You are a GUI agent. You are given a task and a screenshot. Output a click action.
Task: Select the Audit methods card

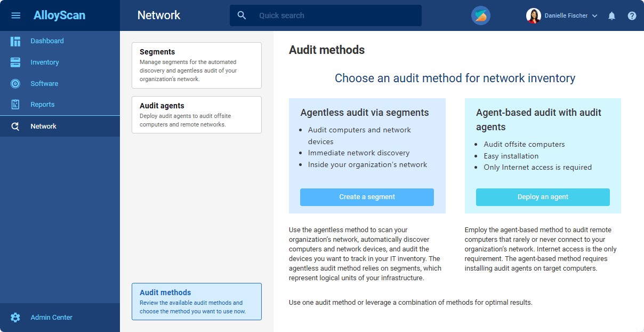pos(196,302)
